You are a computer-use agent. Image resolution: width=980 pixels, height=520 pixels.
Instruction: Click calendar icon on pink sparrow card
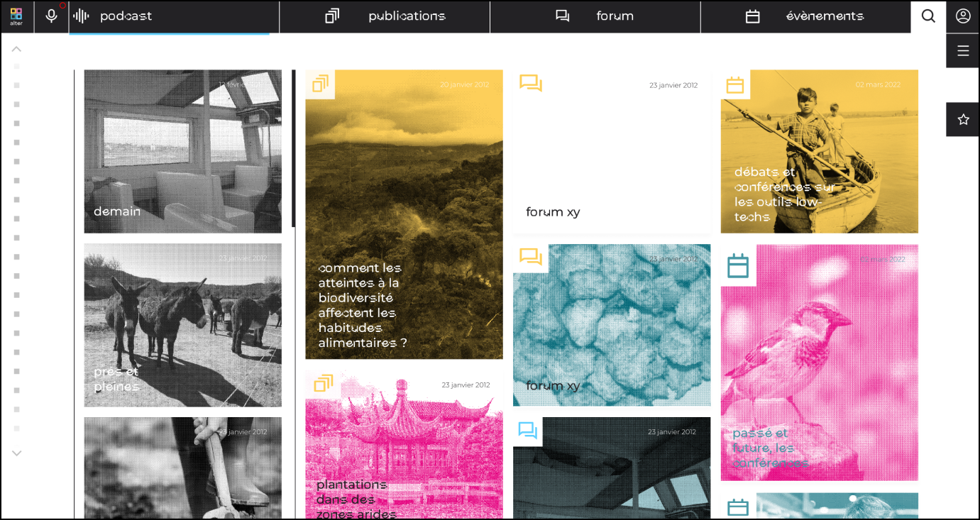pos(738,265)
